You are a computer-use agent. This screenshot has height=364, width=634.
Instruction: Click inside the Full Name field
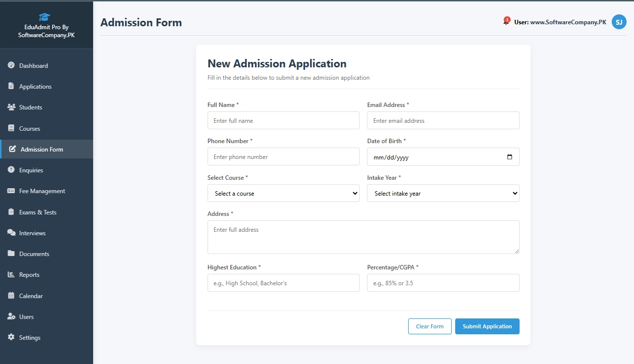[283, 120]
